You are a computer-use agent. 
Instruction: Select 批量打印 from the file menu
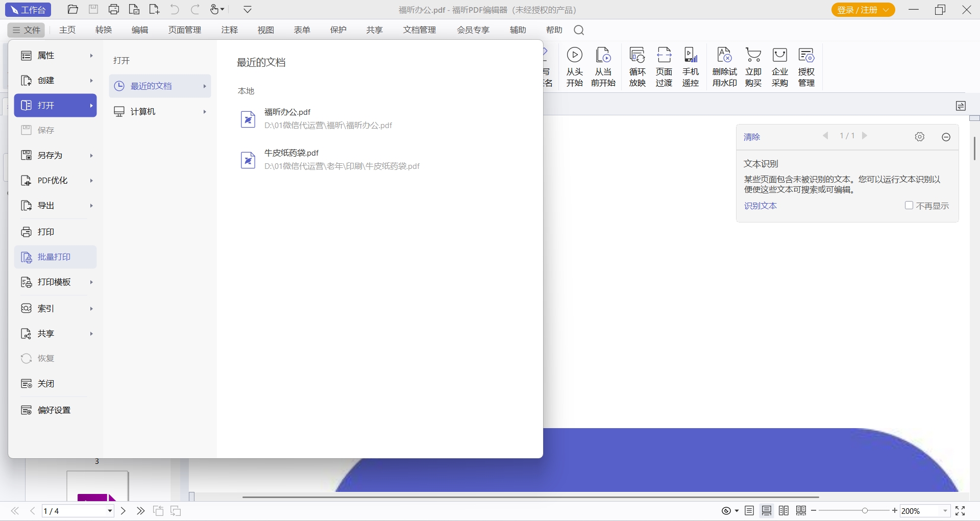(55, 257)
